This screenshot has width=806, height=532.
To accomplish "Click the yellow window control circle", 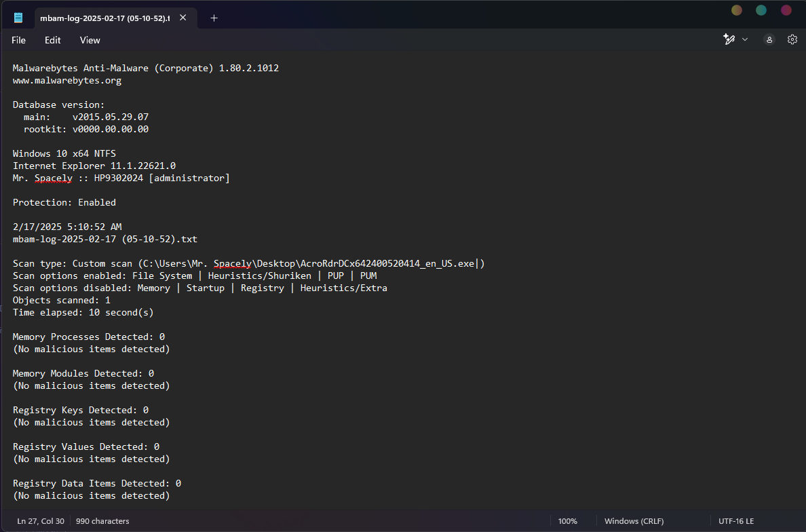I will tap(737, 10).
